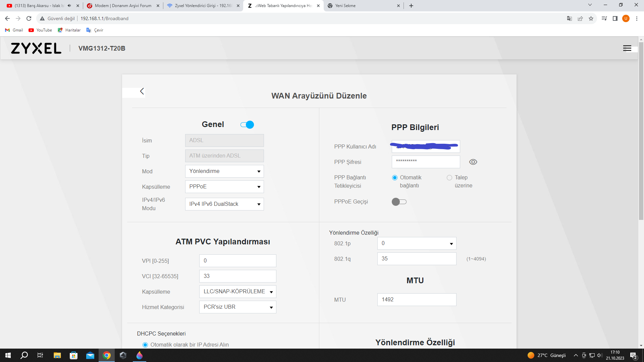Viewport: 644px width, 362px height.
Task: Open the share page icon in address bar
Action: click(580, 18)
